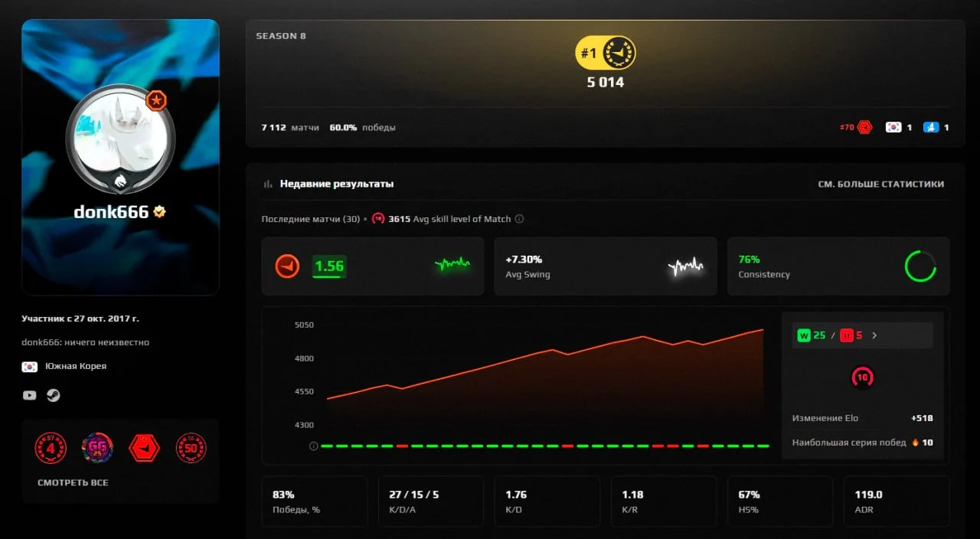Click the fire icon for longest win streak
Image resolution: width=980 pixels, height=539 pixels.
pyautogui.click(x=914, y=443)
